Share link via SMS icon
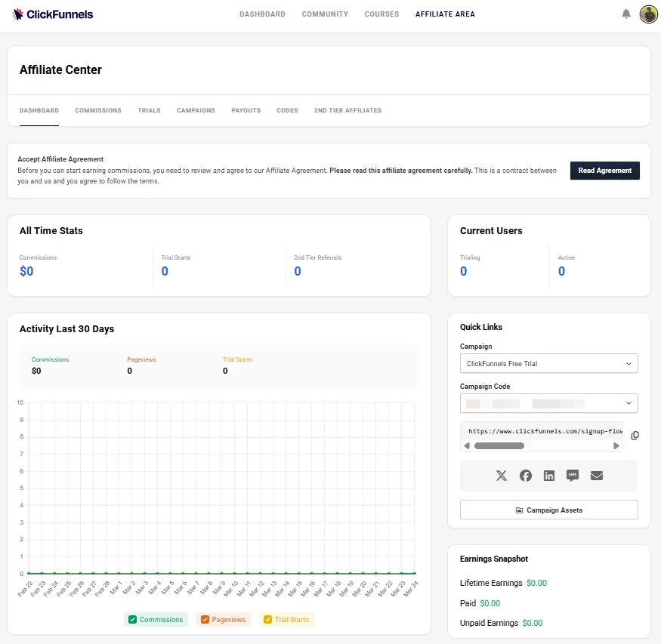Screen dimensions: 661x644 pyautogui.click(x=573, y=476)
